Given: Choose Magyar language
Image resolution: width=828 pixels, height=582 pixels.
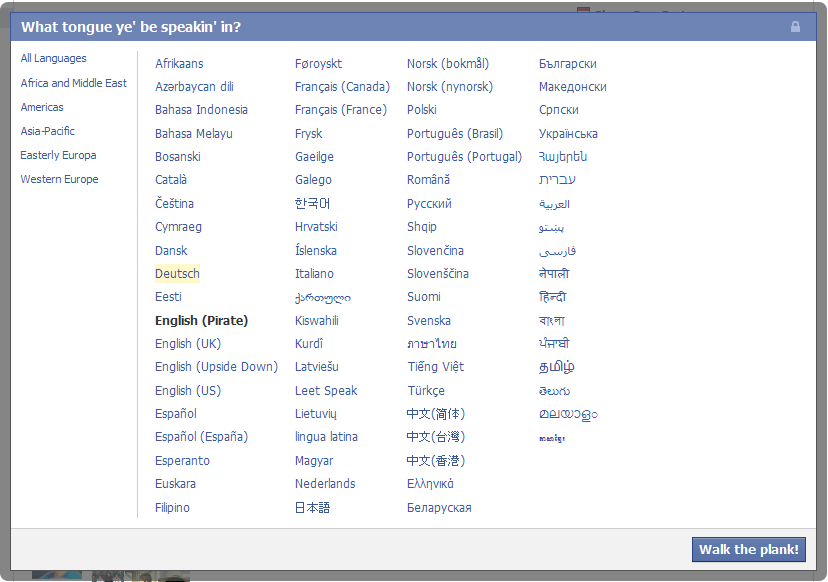Looking at the screenshot, I should pyautogui.click(x=314, y=461).
